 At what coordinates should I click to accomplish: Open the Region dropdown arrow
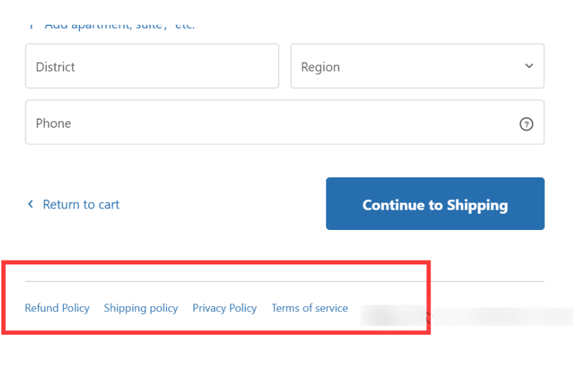point(529,66)
